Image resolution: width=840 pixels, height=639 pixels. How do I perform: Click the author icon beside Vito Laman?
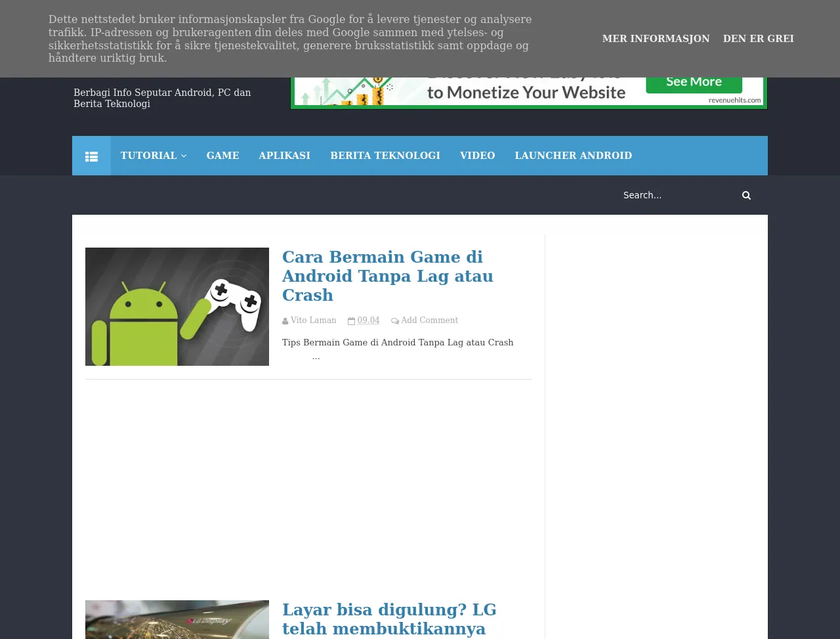(285, 321)
